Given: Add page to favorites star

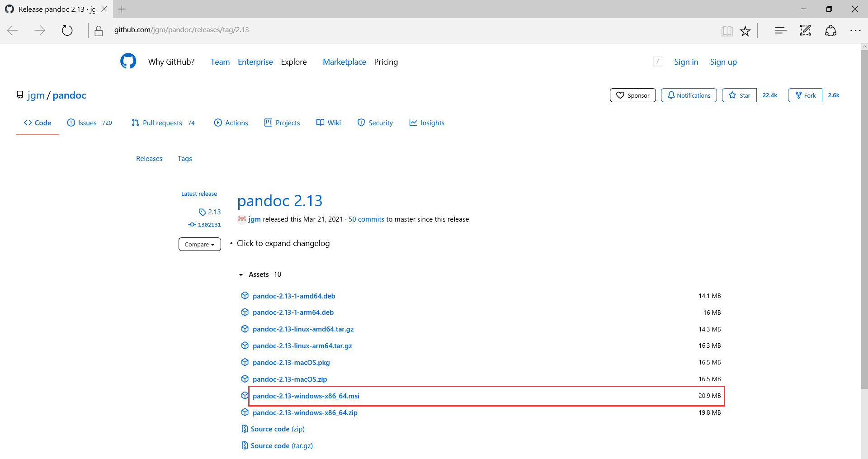Looking at the screenshot, I should [x=745, y=31].
